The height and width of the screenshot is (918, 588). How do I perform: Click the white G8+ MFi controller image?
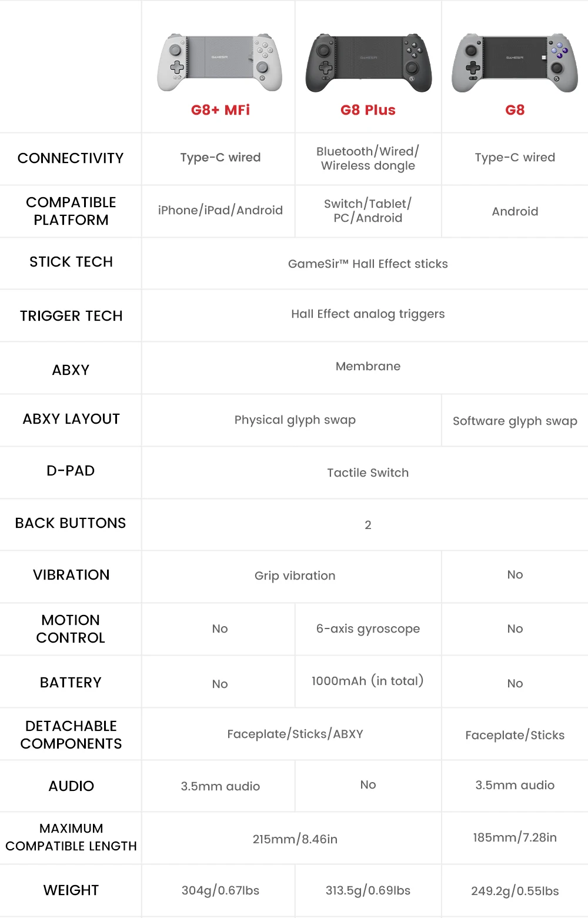click(x=220, y=63)
